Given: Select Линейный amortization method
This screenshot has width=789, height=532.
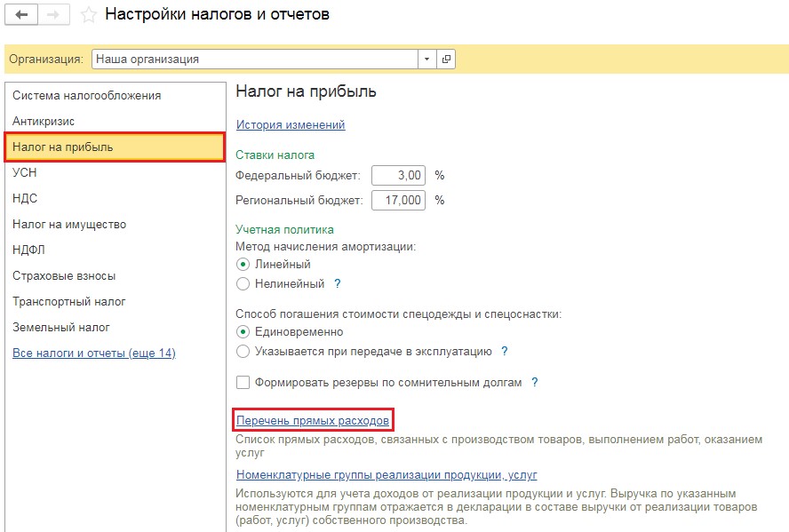Looking at the screenshot, I should (x=243, y=265).
